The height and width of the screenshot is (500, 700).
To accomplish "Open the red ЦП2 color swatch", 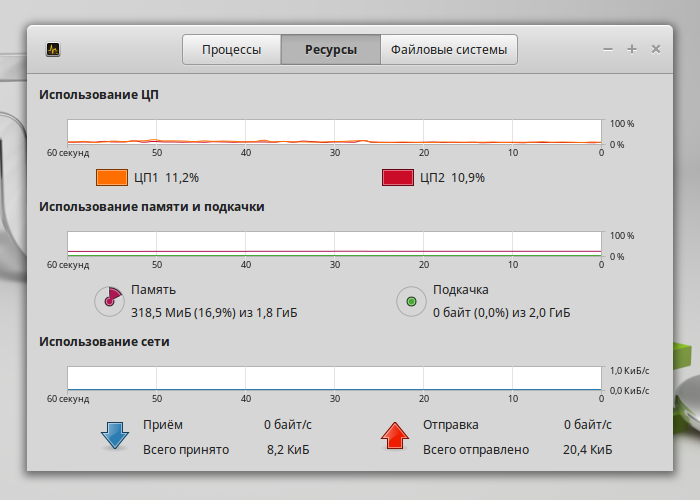I will (398, 178).
